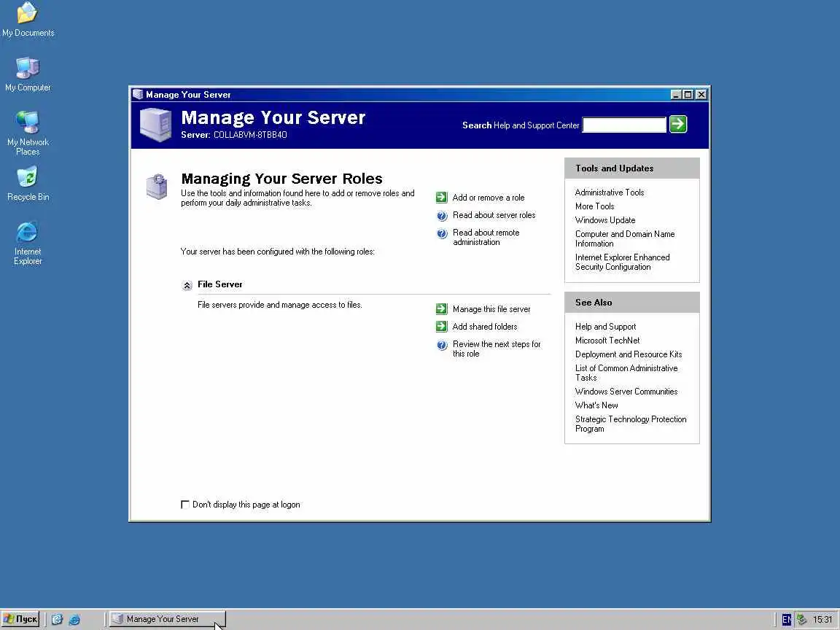Open the Пуск Start menu button
This screenshot has width=840, height=630.
(x=20, y=619)
